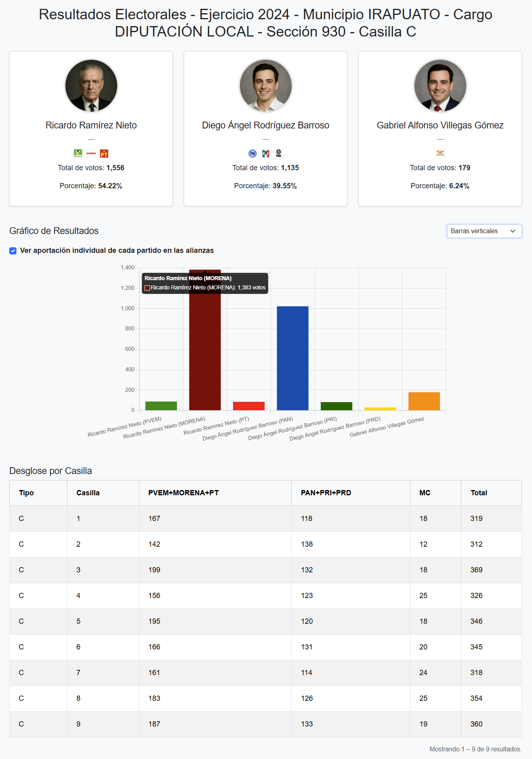Viewport: 532px width, 759px height.
Task: Select the PT party icon
Action: coord(104,153)
